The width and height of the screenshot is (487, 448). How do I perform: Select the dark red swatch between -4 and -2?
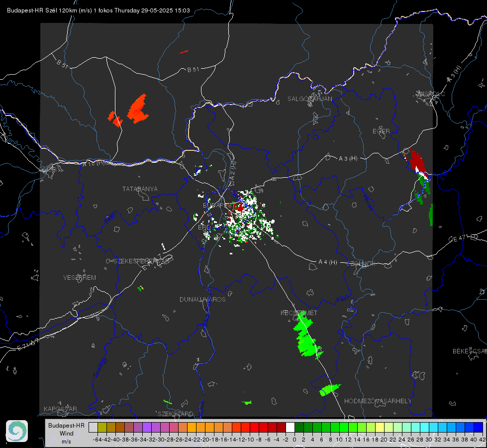pyautogui.click(x=281, y=427)
